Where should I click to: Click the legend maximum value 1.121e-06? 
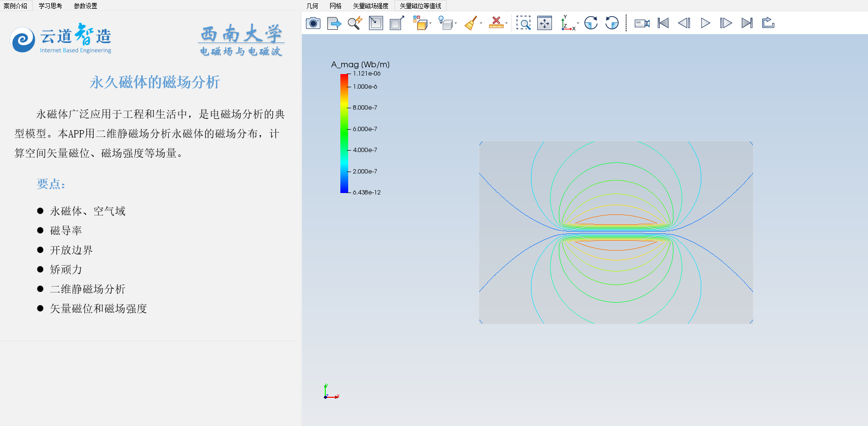click(x=367, y=74)
